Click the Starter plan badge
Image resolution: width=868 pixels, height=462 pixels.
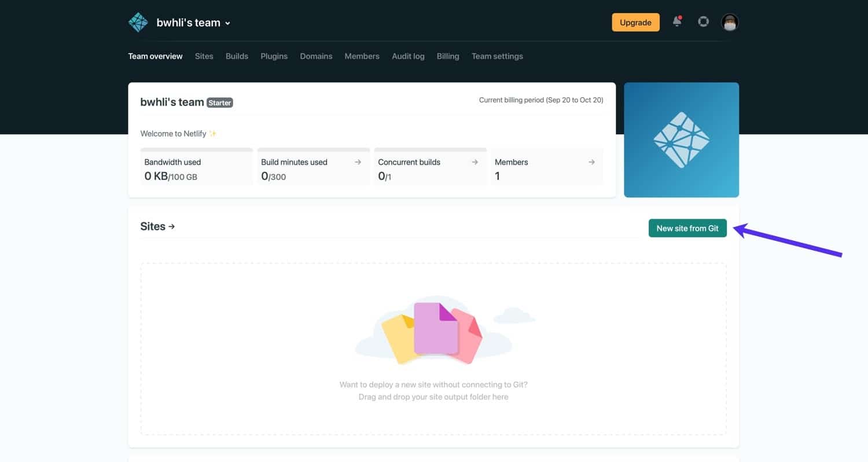pyautogui.click(x=220, y=102)
